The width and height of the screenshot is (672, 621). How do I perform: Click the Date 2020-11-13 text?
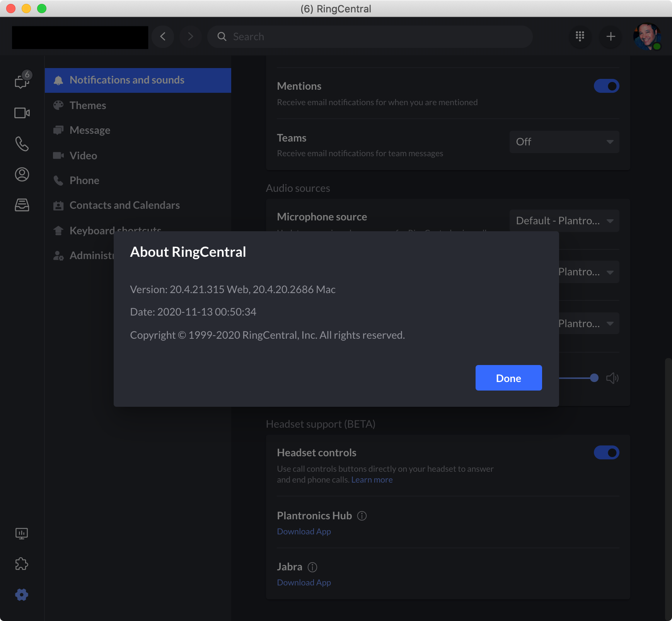coord(193,312)
